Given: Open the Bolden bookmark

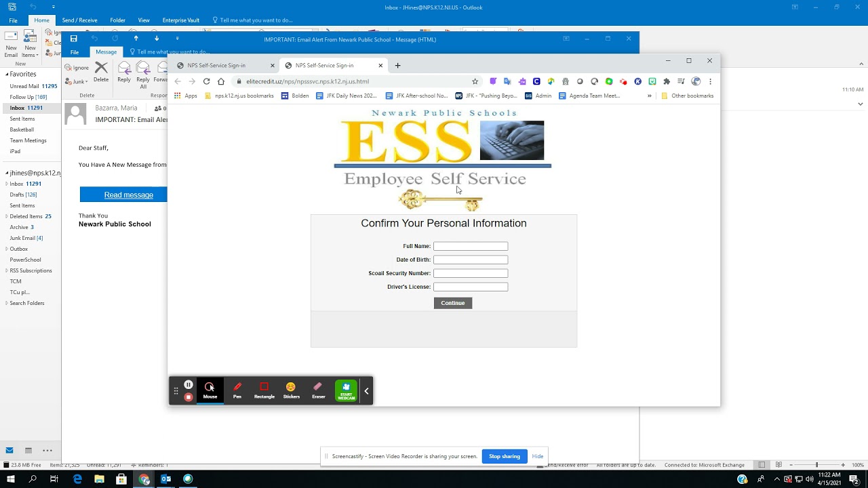Looking at the screenshot, I should [295, 96].
